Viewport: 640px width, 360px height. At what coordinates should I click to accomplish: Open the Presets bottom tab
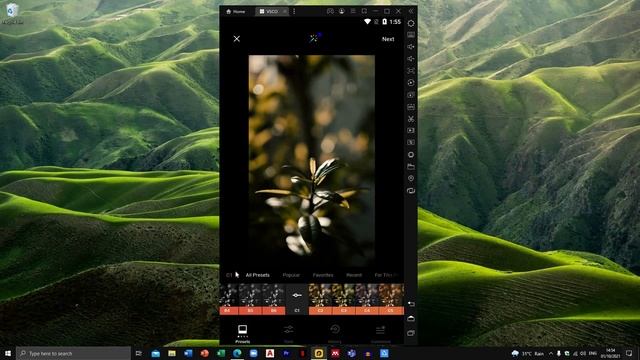click(242, 333)
